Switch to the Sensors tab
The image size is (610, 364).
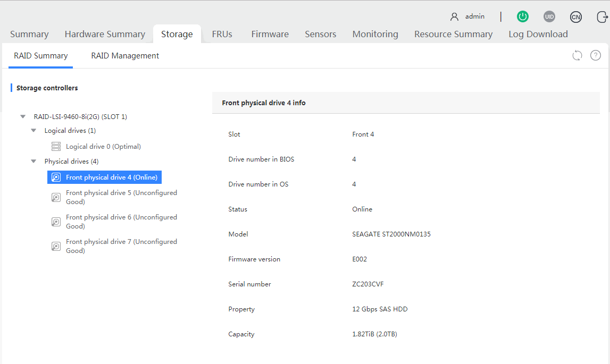321,34
